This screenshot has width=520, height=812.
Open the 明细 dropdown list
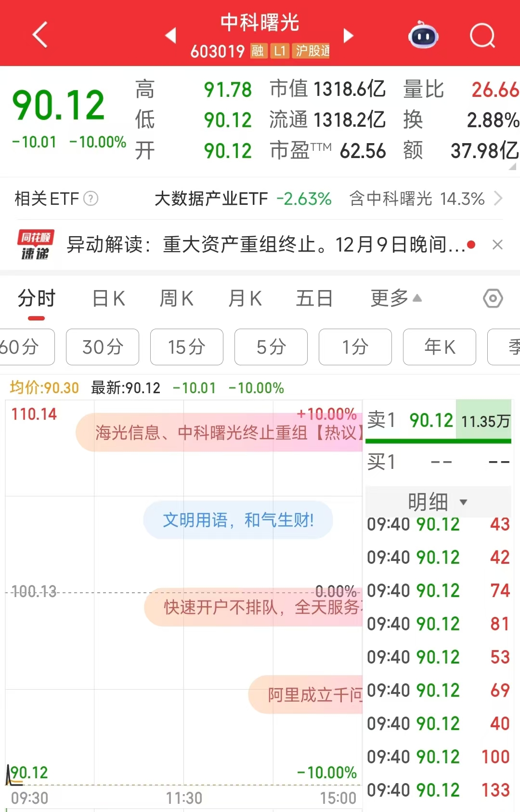pyautogui.click(x=437, y=502)
